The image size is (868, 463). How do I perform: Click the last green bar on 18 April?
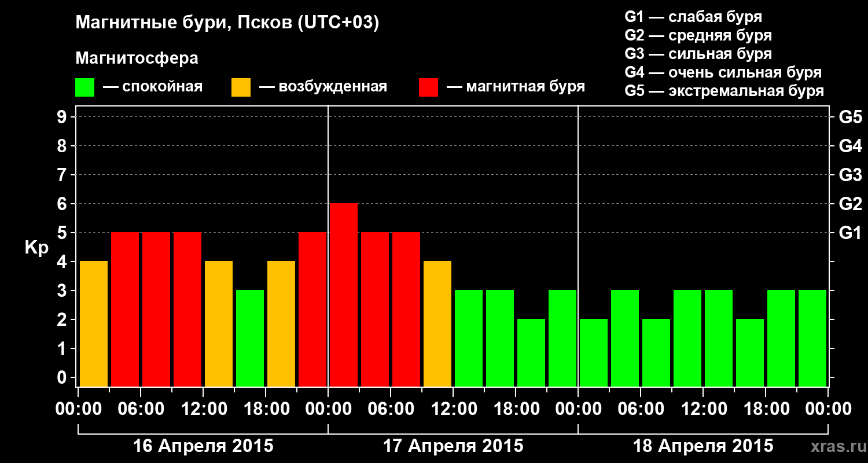click(x=812, y=338)
